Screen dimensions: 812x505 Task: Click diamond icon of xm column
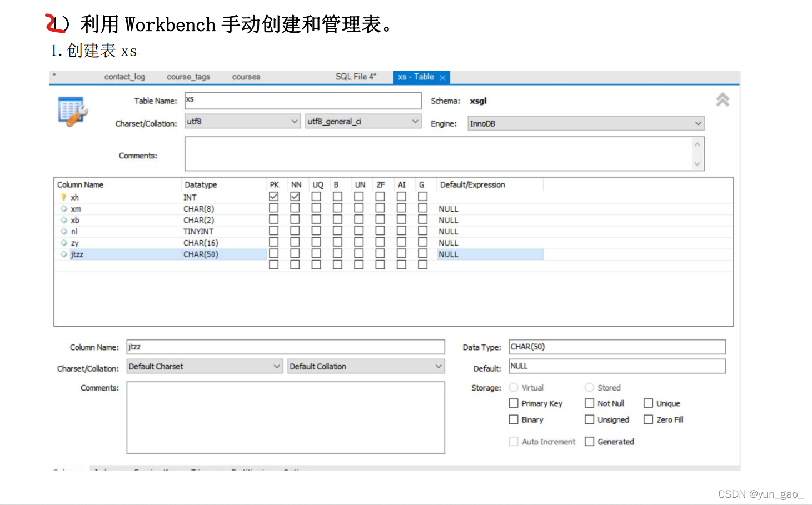(x=64, y=209)
